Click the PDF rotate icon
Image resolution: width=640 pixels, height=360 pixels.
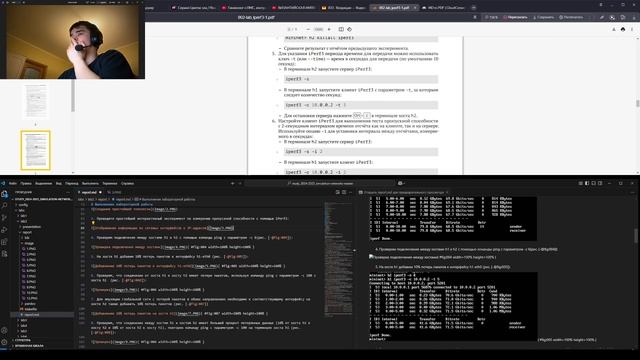click(349, 29)
